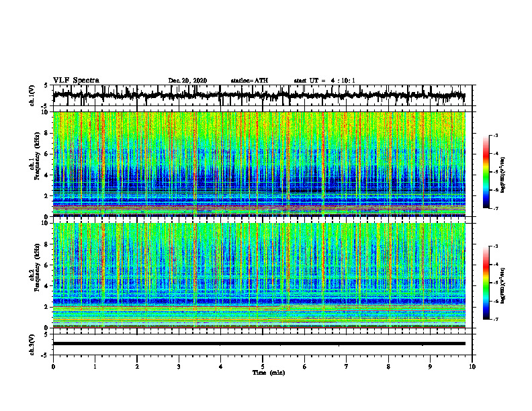This screenshot has height=411, width=532.
Task: Click the "-5" volt tick on ch.3(V) axis
Action: [44, 355]
